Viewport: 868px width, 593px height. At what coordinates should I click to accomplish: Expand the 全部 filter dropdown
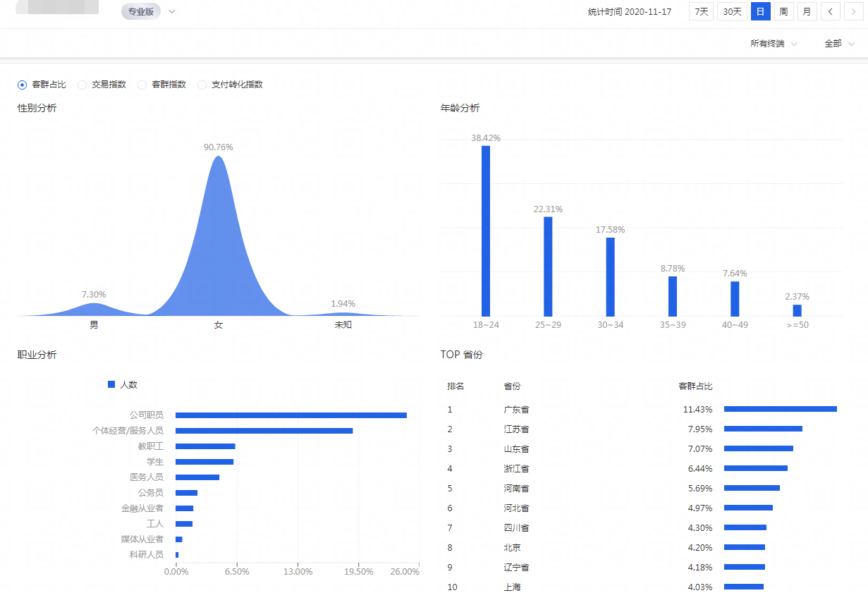click(839, 44)
